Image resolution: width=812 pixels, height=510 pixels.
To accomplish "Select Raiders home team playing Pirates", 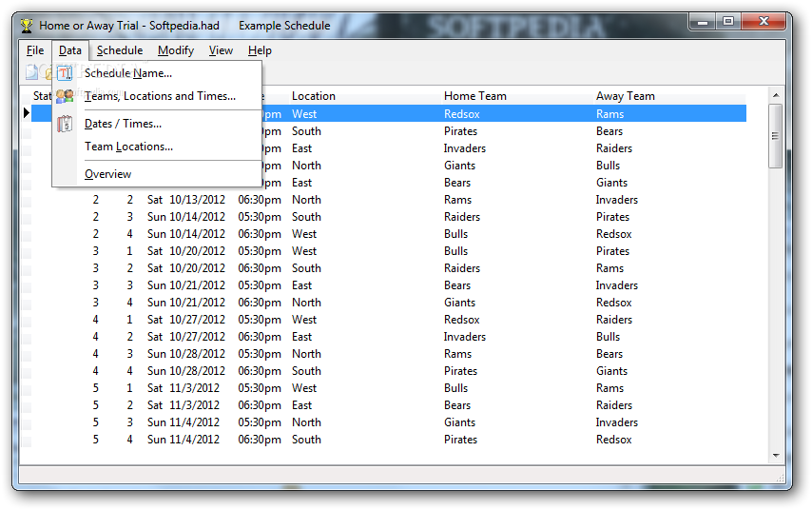I will click(461, 217).
